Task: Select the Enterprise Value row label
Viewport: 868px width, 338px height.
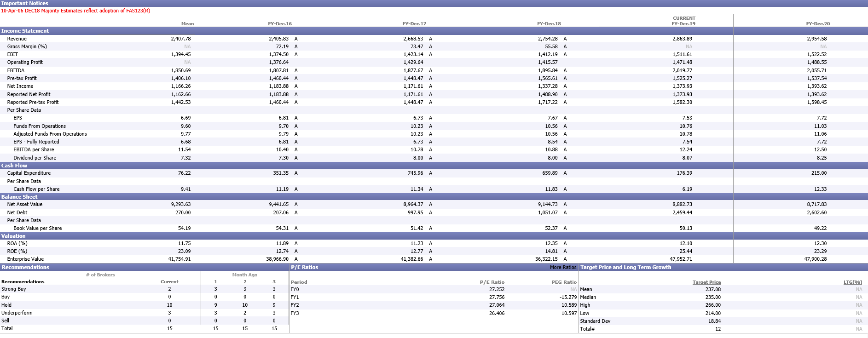Action: 25,259
